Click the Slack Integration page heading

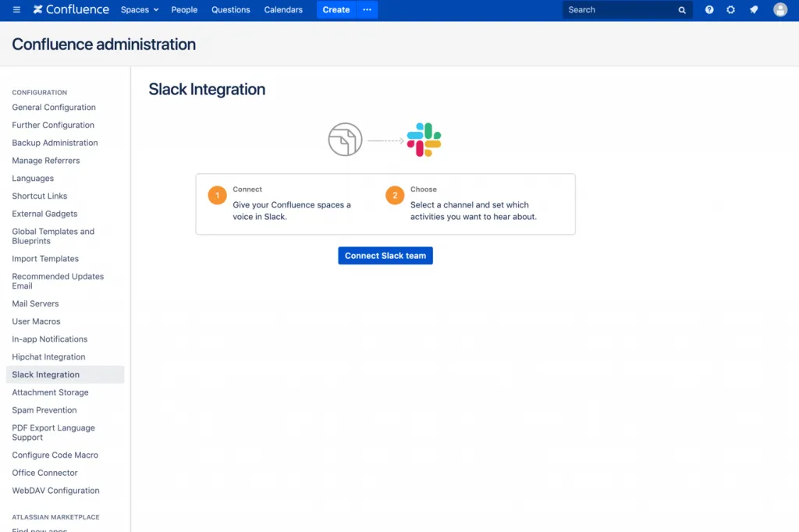207,90
